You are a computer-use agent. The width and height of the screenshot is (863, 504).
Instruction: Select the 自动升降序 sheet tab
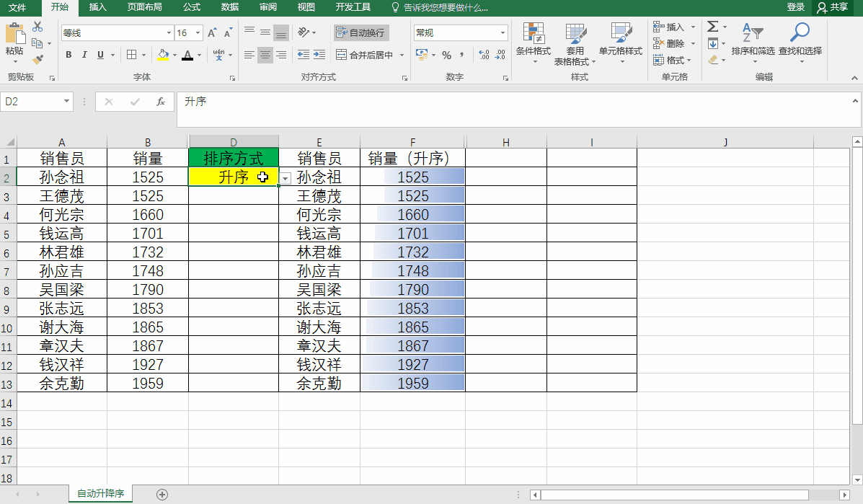(101, 494)
